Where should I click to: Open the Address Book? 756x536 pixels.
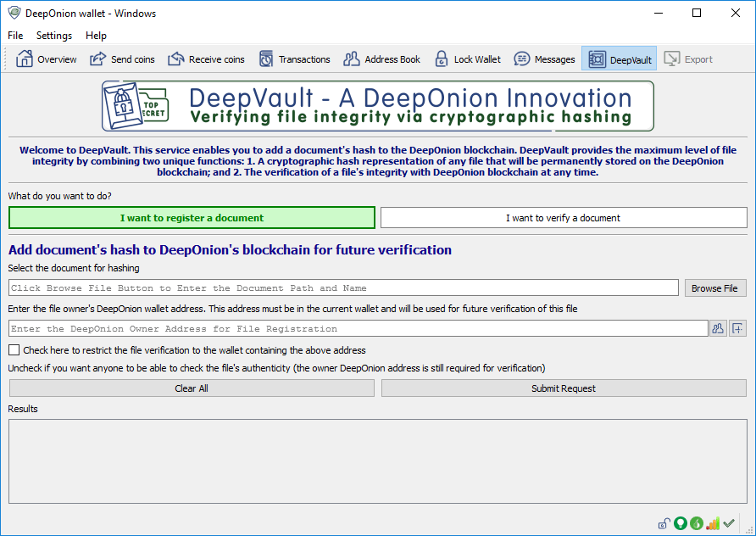point(382,59)
